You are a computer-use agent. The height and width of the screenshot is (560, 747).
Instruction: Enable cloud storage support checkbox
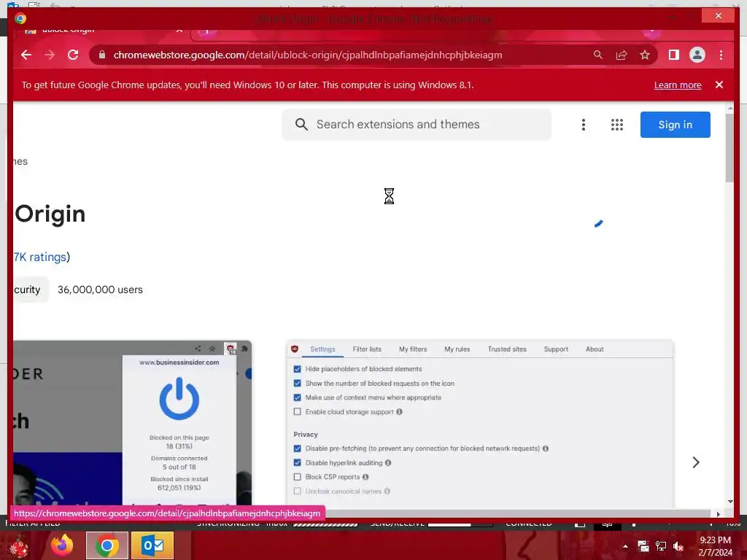pyautogui.click(x=298, y=411)
